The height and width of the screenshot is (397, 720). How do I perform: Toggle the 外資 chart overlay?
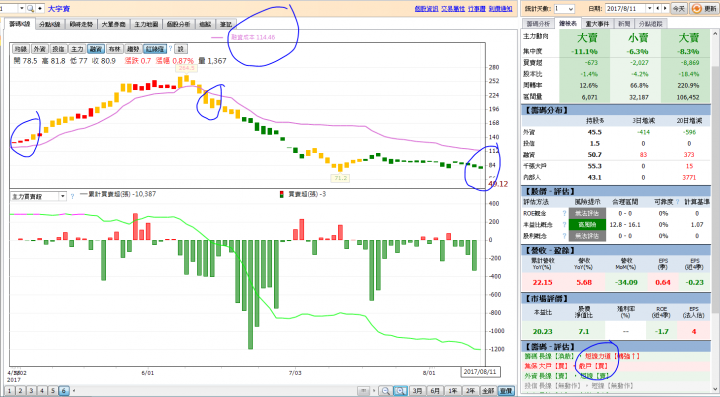39,49
